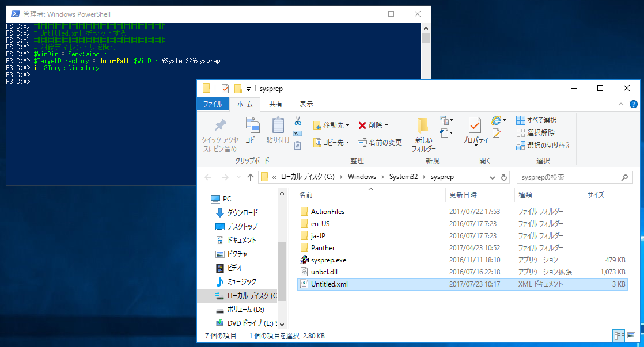Select ダウンロード in navigation pane
The height and width of the screenshot is (347, 644).
(237, 212)
